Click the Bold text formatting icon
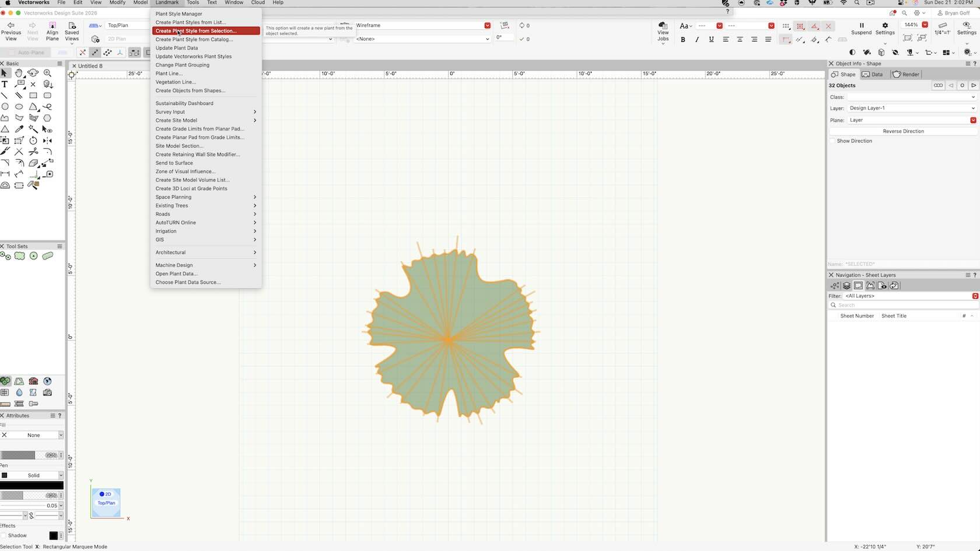Screen dimensions: 980x551 click(683, 40)
